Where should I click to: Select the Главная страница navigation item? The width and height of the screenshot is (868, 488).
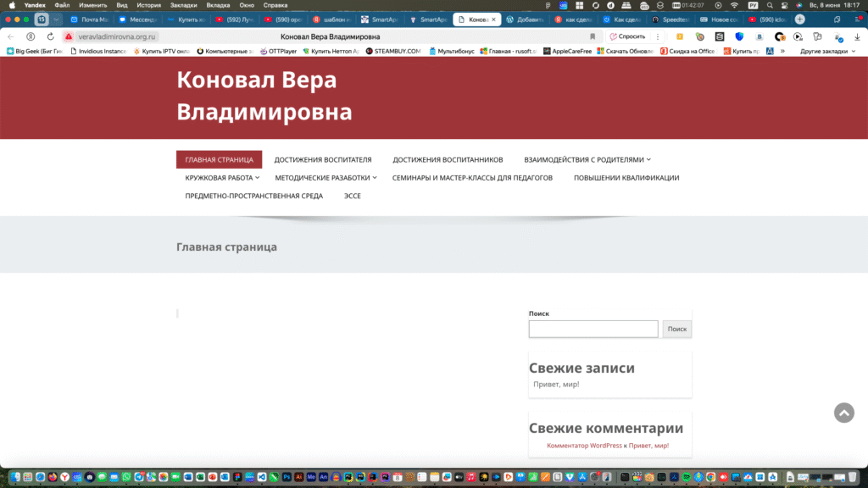point(219,159)
